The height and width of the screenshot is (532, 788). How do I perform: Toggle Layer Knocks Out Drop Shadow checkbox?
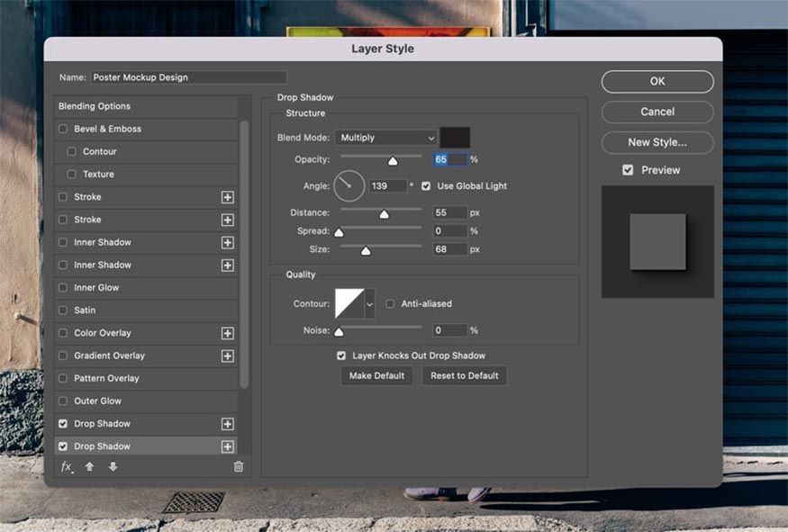click(341, 356)
